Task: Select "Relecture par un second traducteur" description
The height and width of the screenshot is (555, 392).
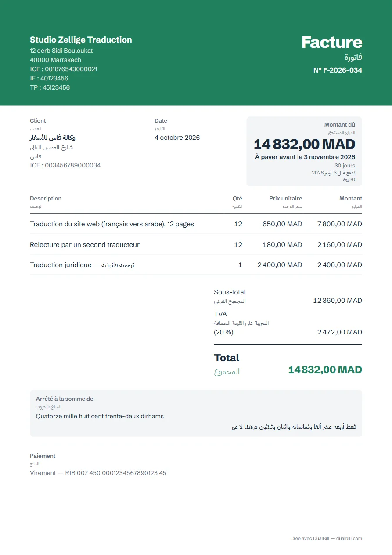Action: (x=85, y=245)
